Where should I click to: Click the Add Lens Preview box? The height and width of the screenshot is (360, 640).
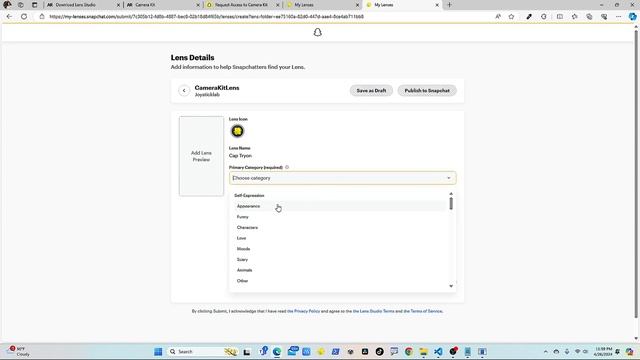point(201,156)
